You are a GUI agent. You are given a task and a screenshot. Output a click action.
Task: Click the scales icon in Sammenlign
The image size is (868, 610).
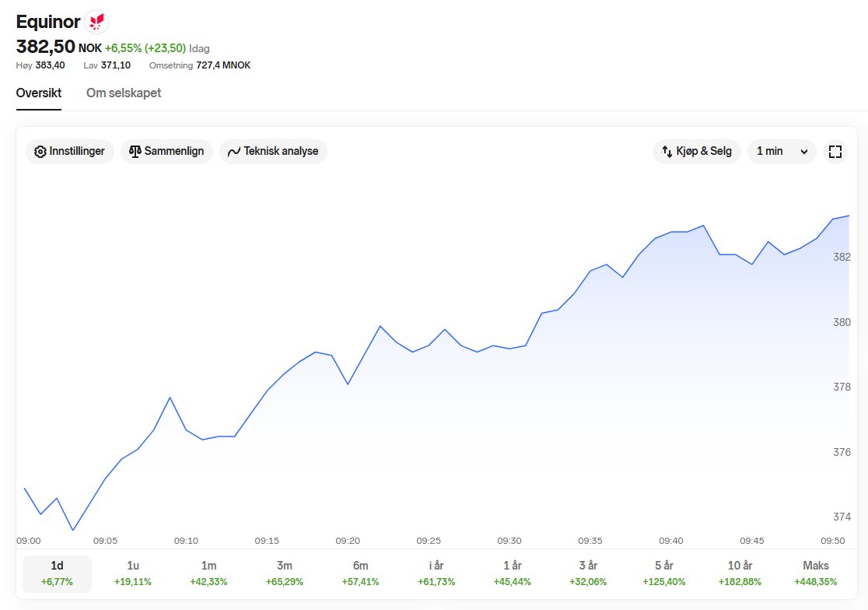tap(135, 151)
